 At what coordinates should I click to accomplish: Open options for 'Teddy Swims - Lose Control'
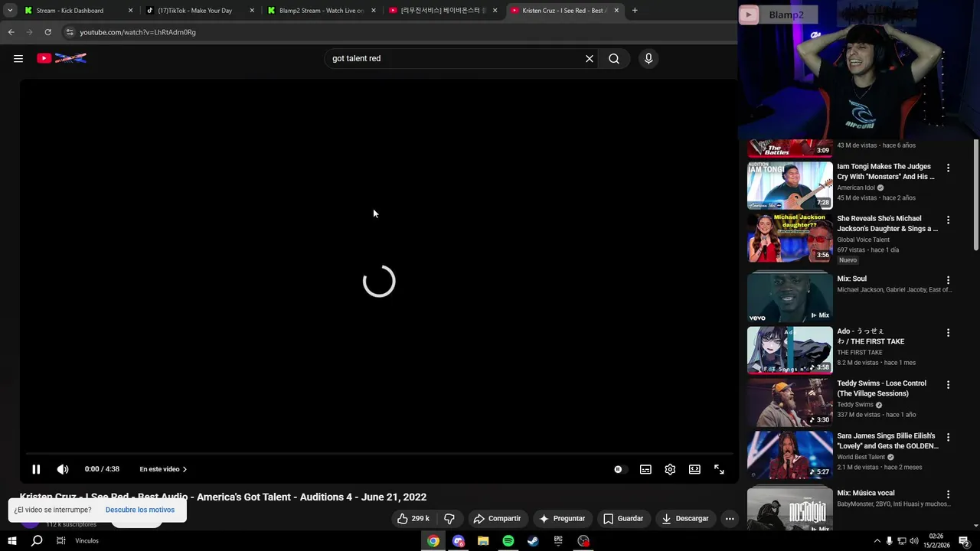[948, 385]
